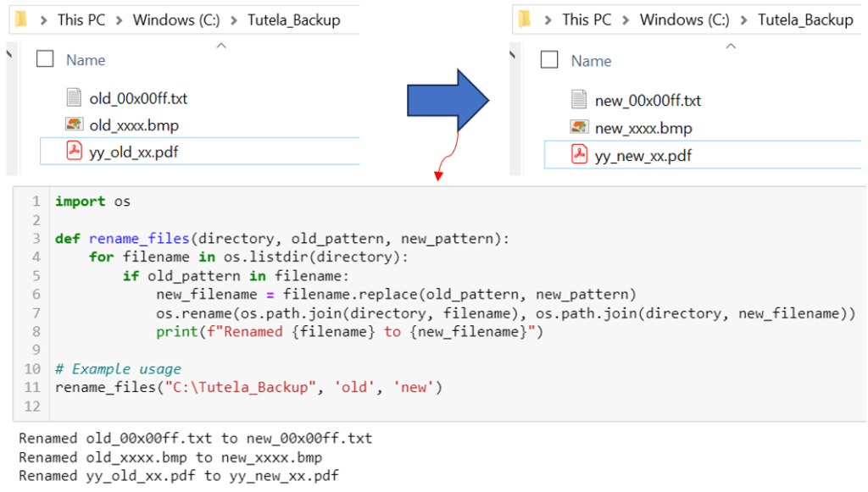Viewport: 868px width, 492px height.
Task: Tick the select-all checkbox in the left file list
Action: [x=46, y=59]
